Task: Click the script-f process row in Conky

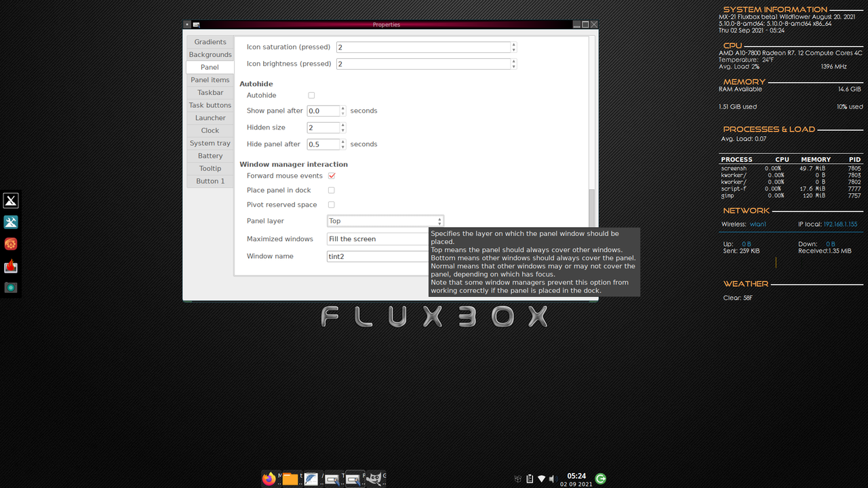Action: [x=791, y=189]
